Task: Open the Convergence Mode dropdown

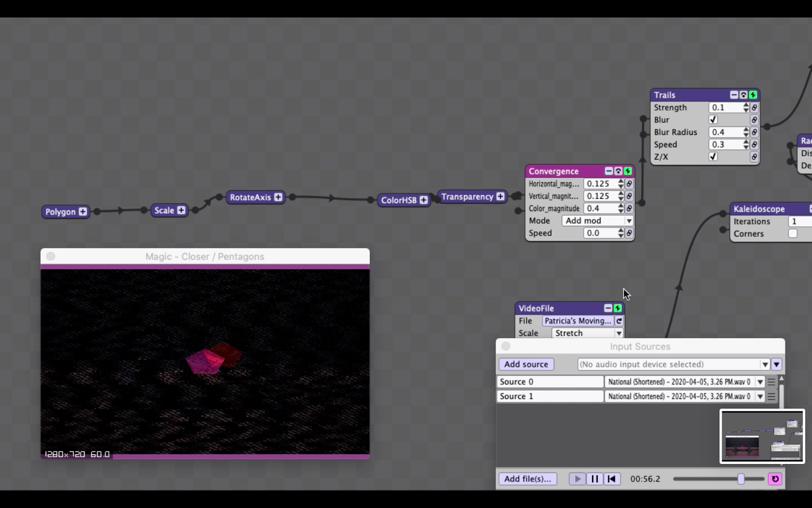Action: tap(597, 221)
